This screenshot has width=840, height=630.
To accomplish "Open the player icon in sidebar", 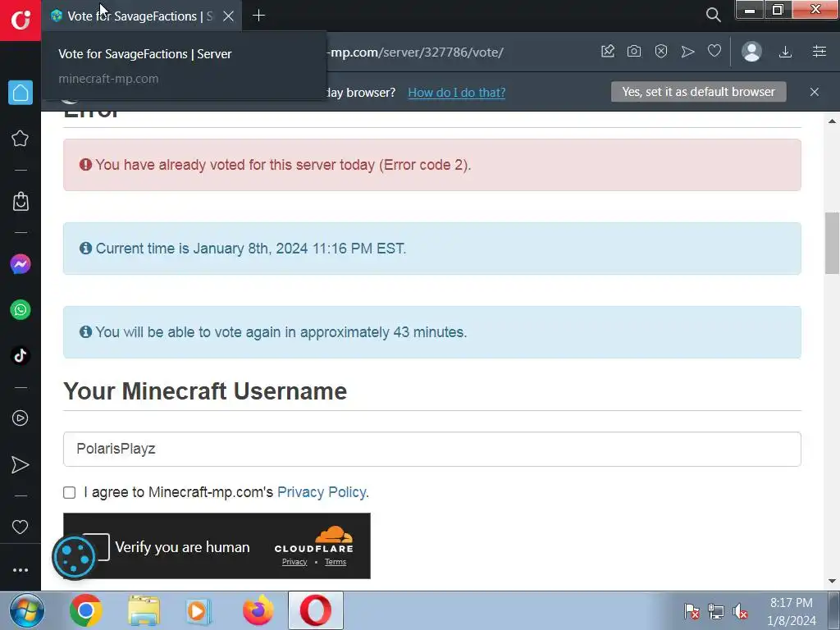I will [21, 418].
